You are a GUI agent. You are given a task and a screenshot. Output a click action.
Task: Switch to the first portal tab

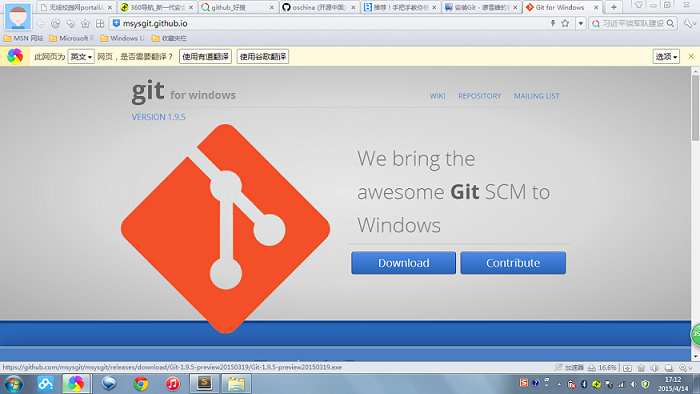tap(76, 7)
